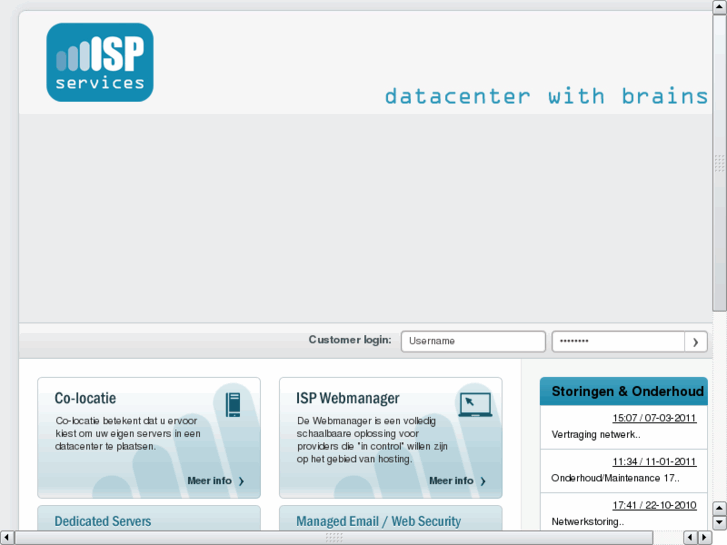Click the Username input field
This screenshot has width=727, height=545.
(473, 341)
